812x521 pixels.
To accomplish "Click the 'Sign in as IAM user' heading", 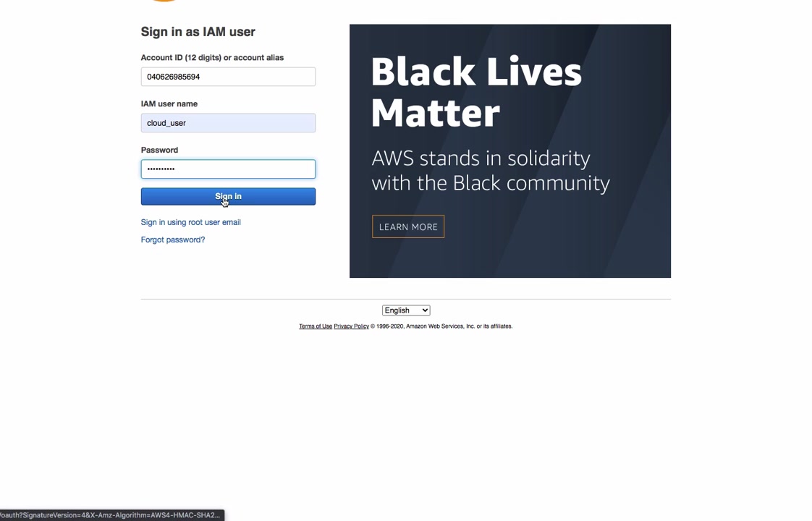I will [198, 32].
